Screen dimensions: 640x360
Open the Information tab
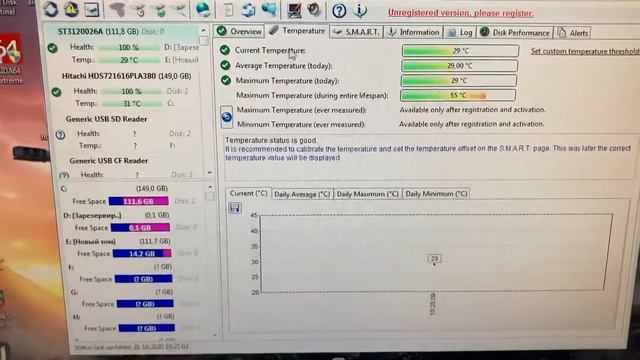(x=413, y=32)
